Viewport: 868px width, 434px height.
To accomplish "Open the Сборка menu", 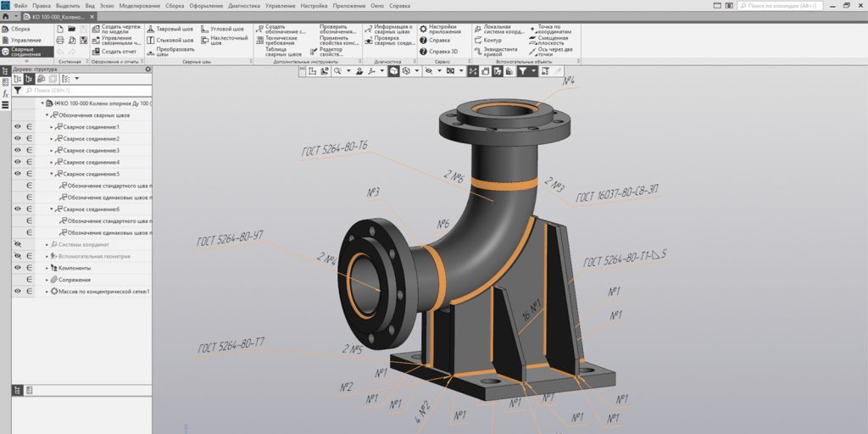I will point(175,6).
